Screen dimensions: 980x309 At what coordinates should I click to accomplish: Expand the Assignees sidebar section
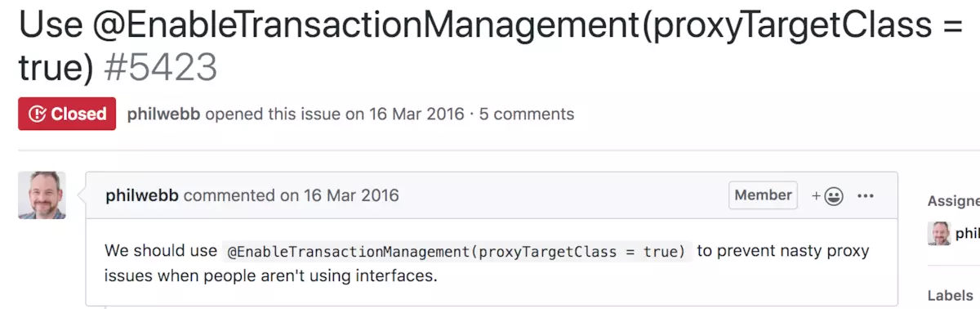954,201
